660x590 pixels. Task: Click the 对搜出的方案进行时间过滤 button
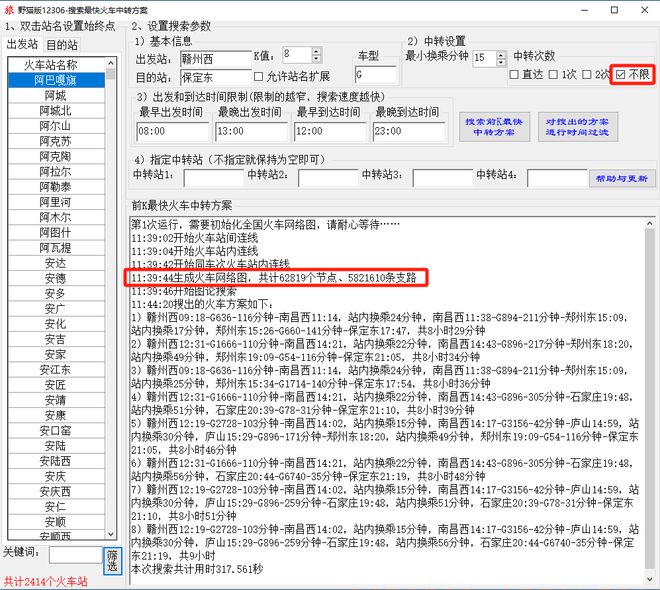(x=578, y=127)
